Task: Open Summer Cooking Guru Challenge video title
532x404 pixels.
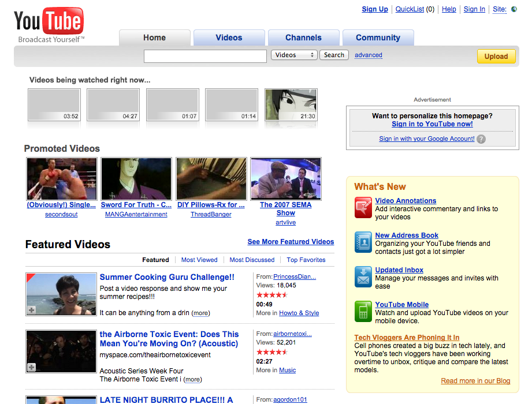Action: (167, 277)
